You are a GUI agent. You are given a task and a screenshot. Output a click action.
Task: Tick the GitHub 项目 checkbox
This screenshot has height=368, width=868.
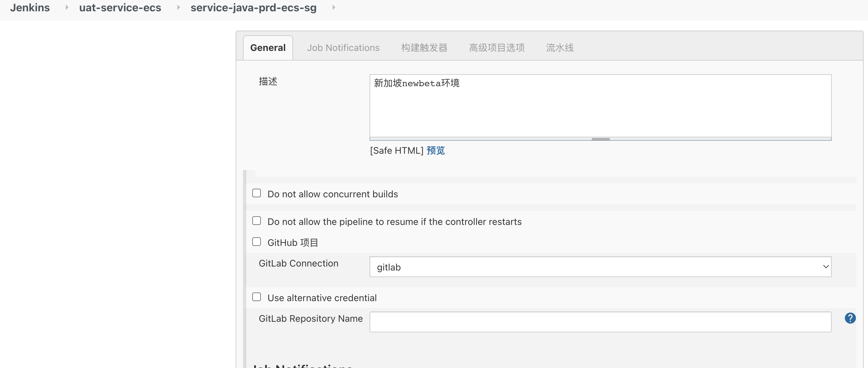click(257, 242)
